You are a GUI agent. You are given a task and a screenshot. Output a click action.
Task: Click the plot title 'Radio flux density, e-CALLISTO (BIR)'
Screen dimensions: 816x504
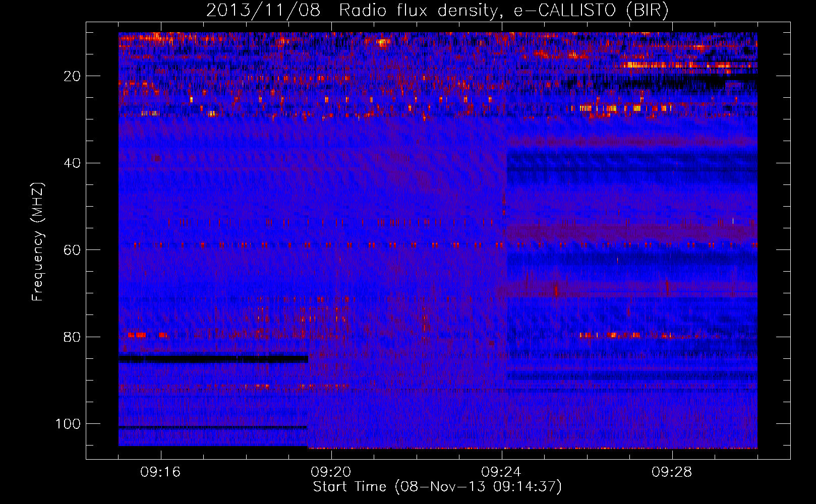click(x=503, y=11)
